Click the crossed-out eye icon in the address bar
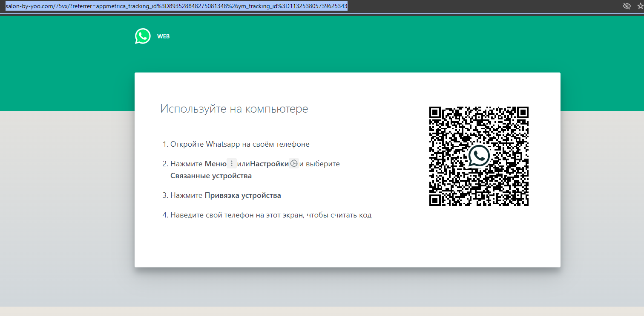Image resolution: width=644 pixels, height=316 pixels. tap(627, 6)
